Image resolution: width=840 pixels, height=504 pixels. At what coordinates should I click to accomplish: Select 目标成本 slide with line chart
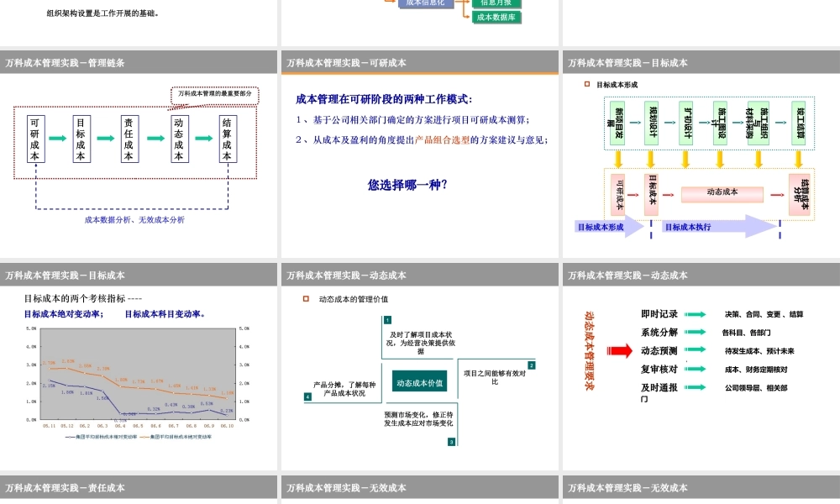[139, 366]
